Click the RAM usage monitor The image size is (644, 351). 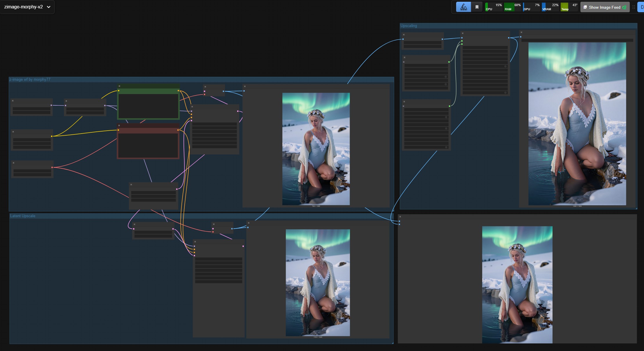pos(512,7)
